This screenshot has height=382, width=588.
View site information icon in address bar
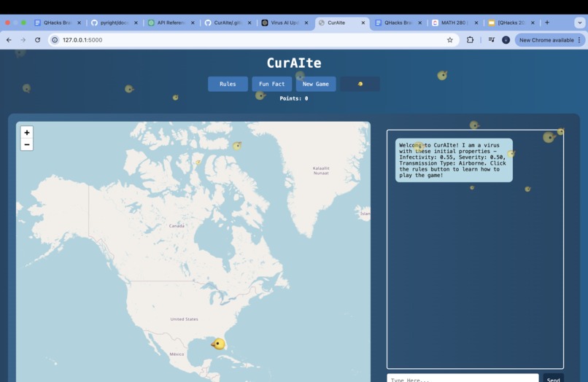click(55, 40)
